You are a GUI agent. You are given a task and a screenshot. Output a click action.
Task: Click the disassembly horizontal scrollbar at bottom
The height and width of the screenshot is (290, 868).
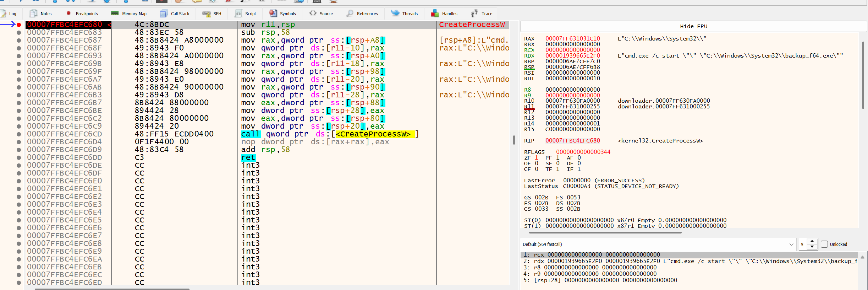112,289
